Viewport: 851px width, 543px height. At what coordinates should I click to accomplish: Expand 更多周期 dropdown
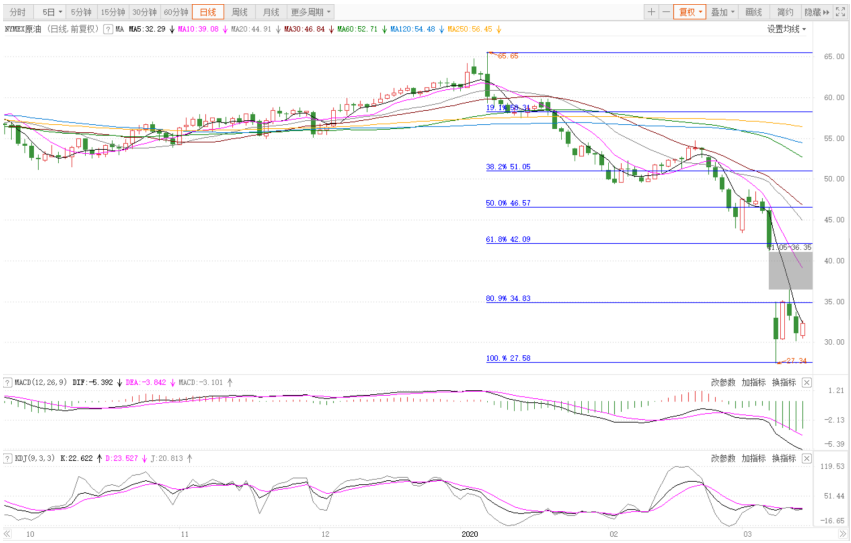pos(310,12)
